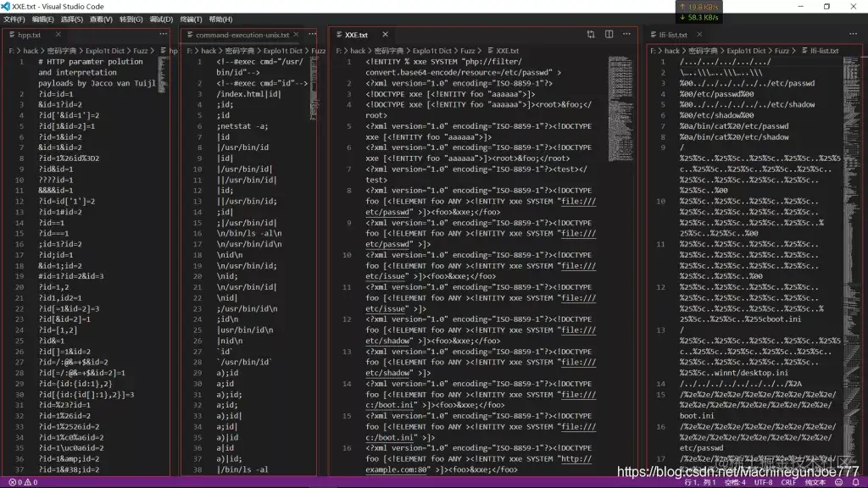Click the file icon on XXE.txt tab
This screenshot has width=868, height=488.
339,35
